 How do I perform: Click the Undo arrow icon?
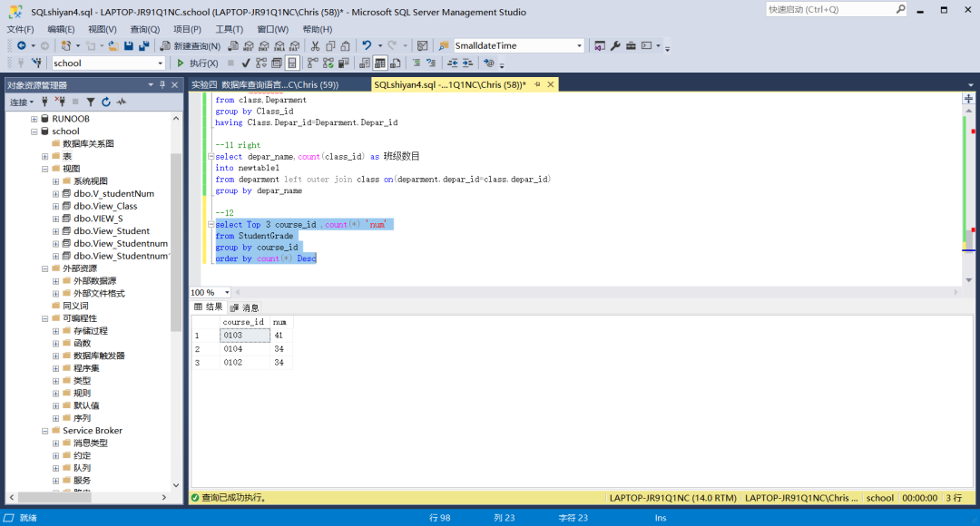point(367,45)
